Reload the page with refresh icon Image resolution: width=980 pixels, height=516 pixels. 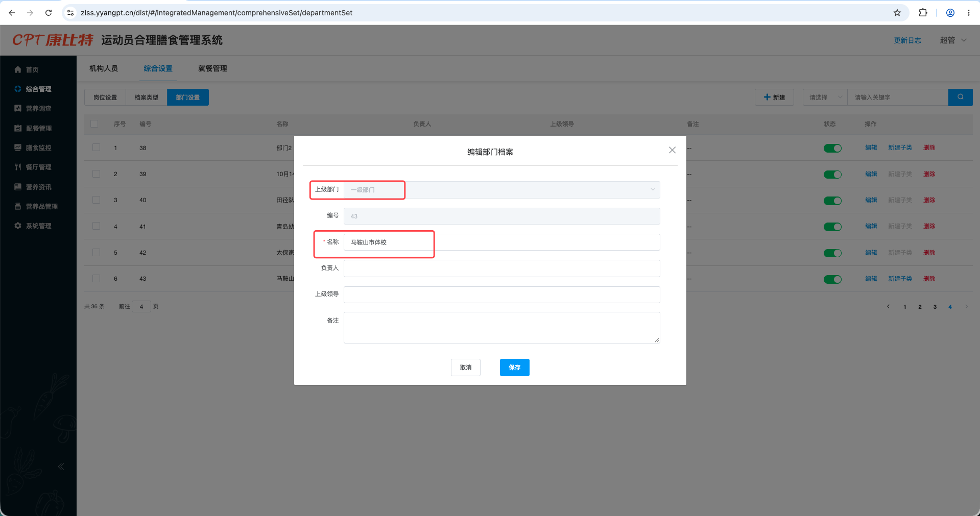click(49, 13)
